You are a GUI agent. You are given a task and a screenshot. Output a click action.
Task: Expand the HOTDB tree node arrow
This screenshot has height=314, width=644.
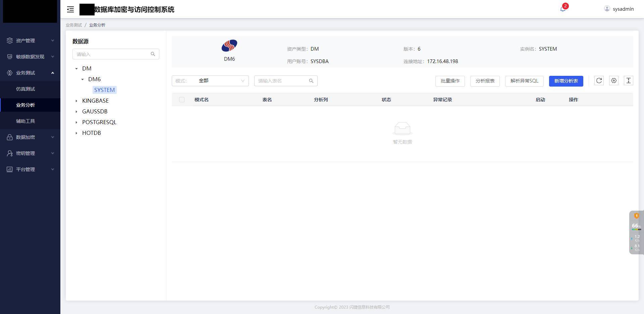click(x=76, y=133)
